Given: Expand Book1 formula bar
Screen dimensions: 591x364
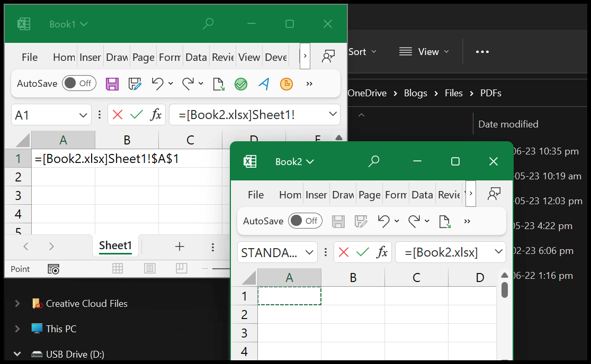Looking at the screenshot, I should (x=333, y=114).
